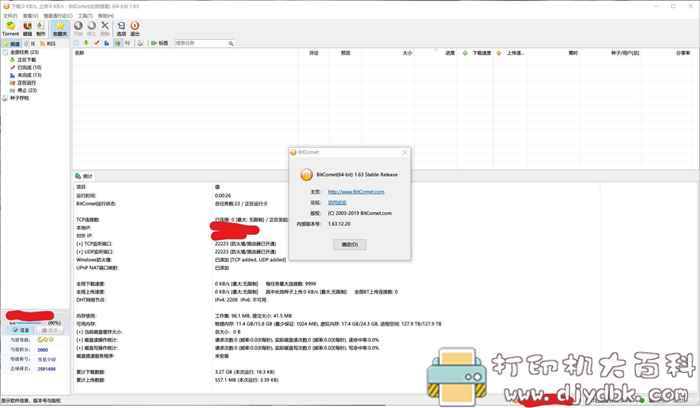
Task: Click the 链接 link-download toolbar icon
Action: 28,29
